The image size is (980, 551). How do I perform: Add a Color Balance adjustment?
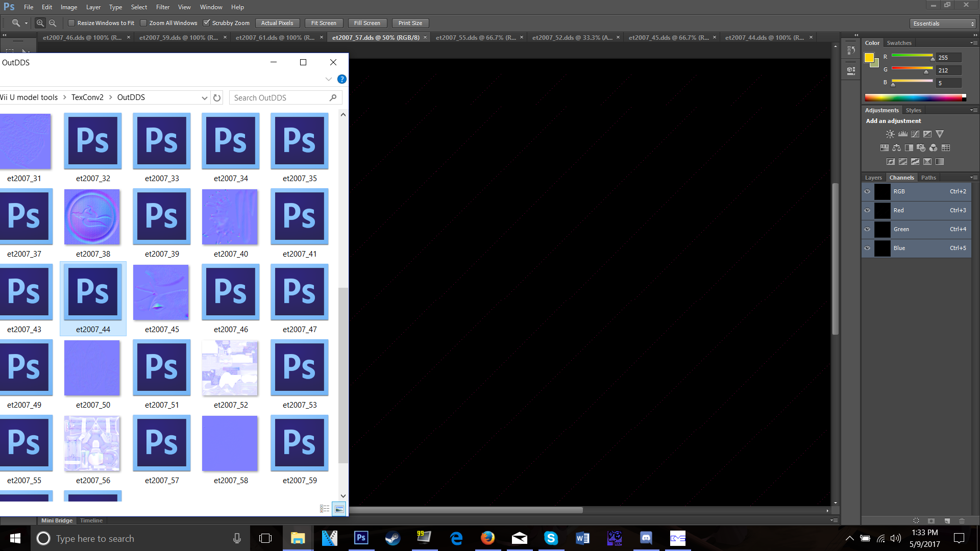click(897, 148)
